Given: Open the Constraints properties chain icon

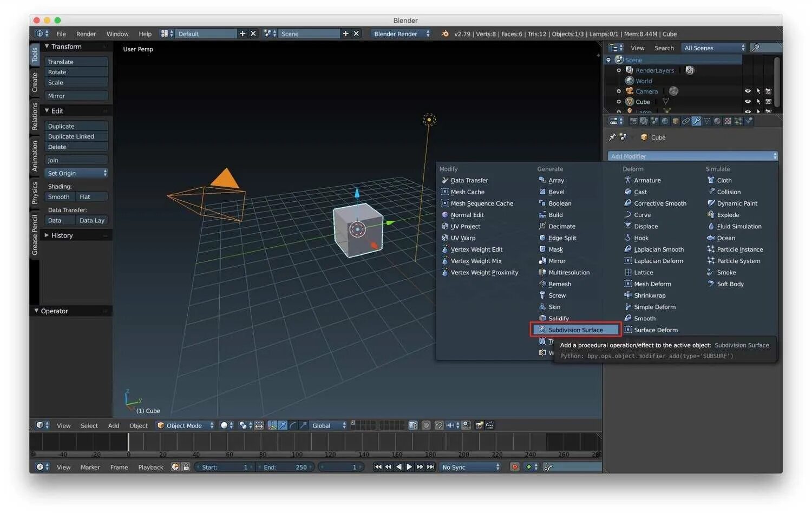Looking at the screenshot, I should tap(686, 121).
